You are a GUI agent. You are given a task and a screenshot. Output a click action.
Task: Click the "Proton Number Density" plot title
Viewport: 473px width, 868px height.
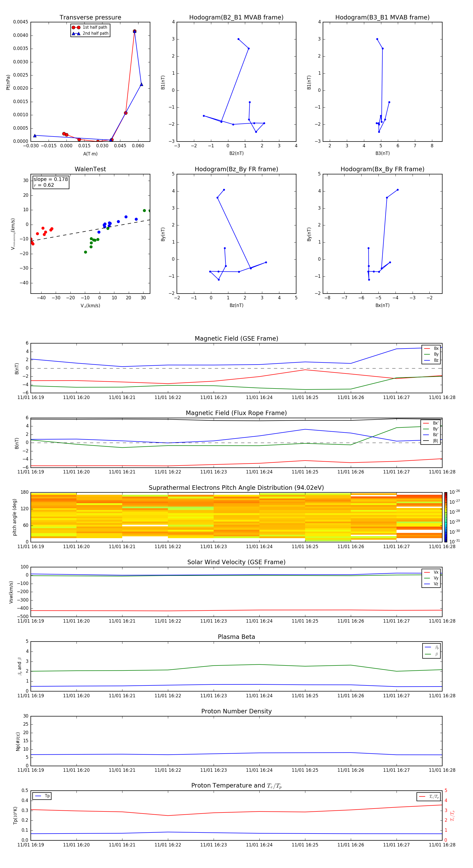point(236,711)
